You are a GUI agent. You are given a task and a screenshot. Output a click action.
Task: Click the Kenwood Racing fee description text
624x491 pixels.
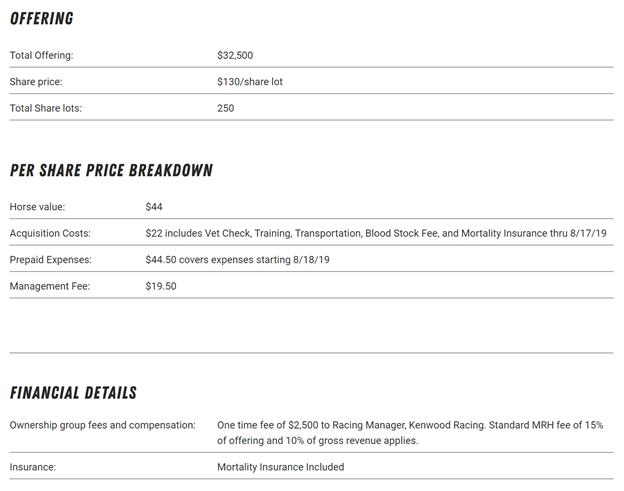410,432
